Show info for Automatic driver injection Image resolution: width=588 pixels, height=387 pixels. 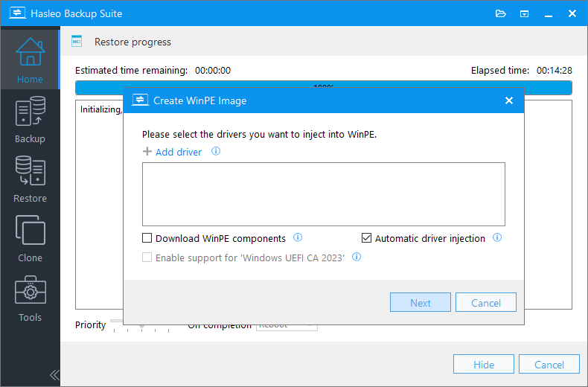coord(497,237)
